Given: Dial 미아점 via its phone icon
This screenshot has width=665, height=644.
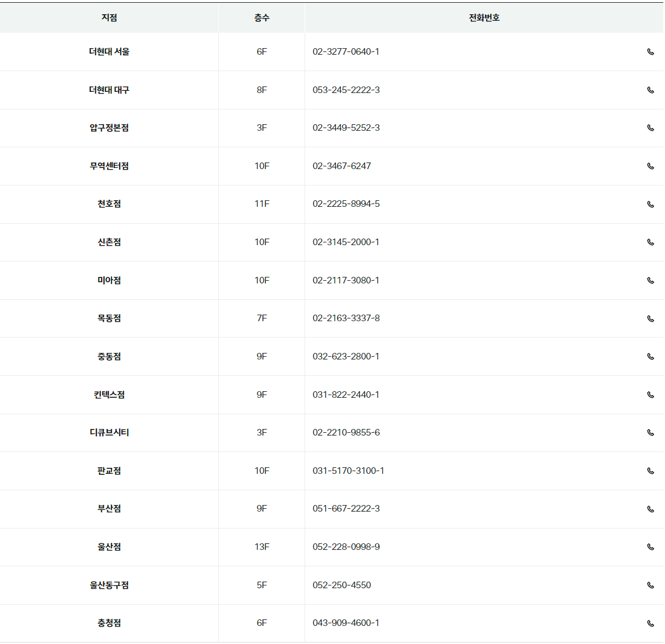Looking at the screenshot, I should point(650,281).
